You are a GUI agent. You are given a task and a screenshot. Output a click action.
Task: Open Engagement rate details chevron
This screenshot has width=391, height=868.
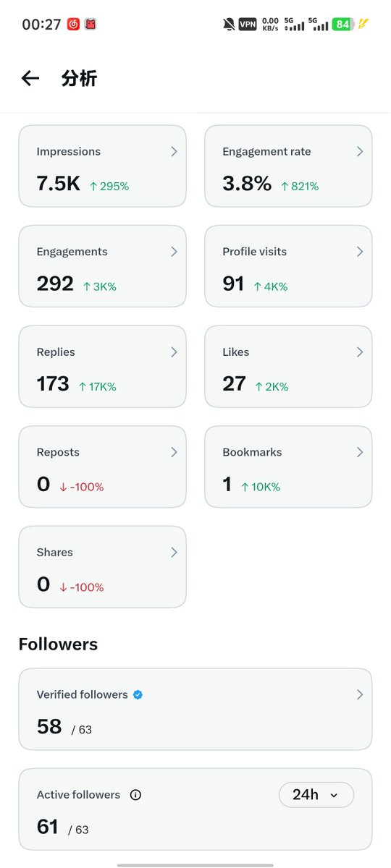[x=360, y=151]
